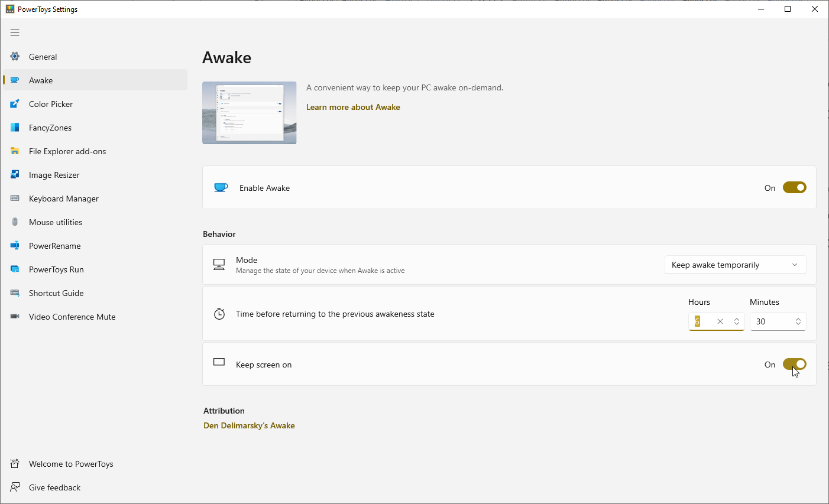Click the Awake preview thumbnail image
829x504 pixels.
[250, 113]
